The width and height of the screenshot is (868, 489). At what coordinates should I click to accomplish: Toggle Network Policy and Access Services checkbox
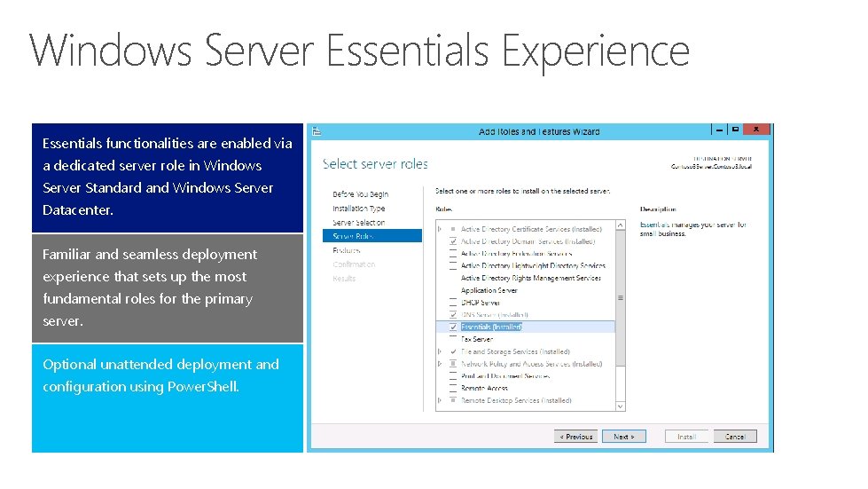click(x=453, y=364)
